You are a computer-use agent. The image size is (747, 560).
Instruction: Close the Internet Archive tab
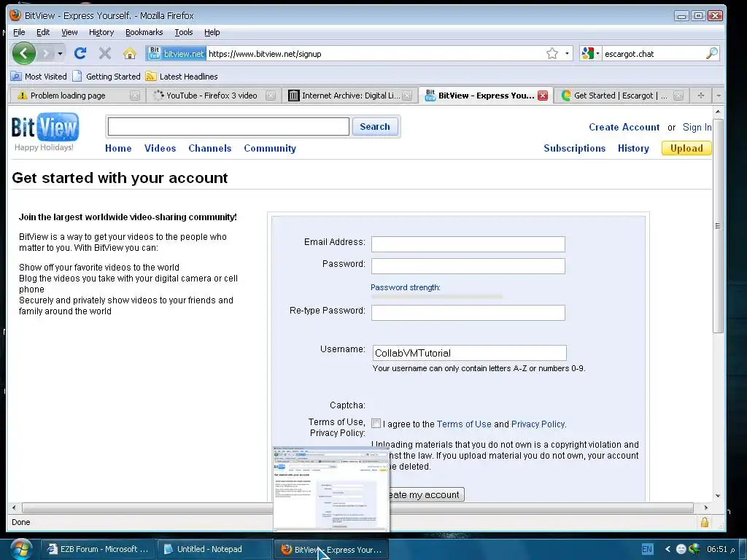point(407,96)
